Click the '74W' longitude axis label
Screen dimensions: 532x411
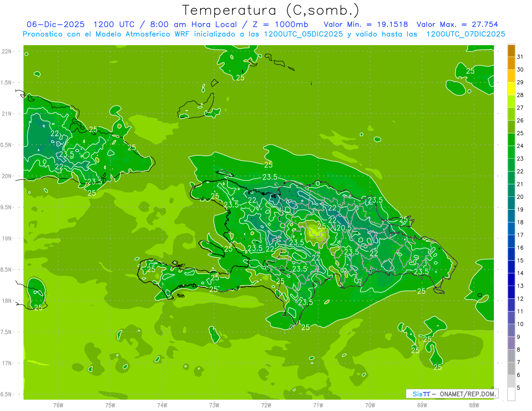point(162,405)
